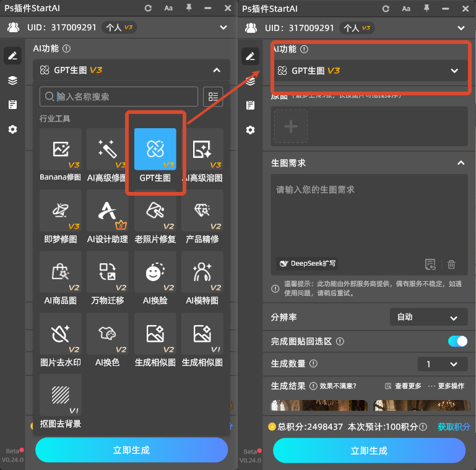The image size is (476, 470).
Task: Click 立即生成 button in left panel
Action: click(131, 450)
